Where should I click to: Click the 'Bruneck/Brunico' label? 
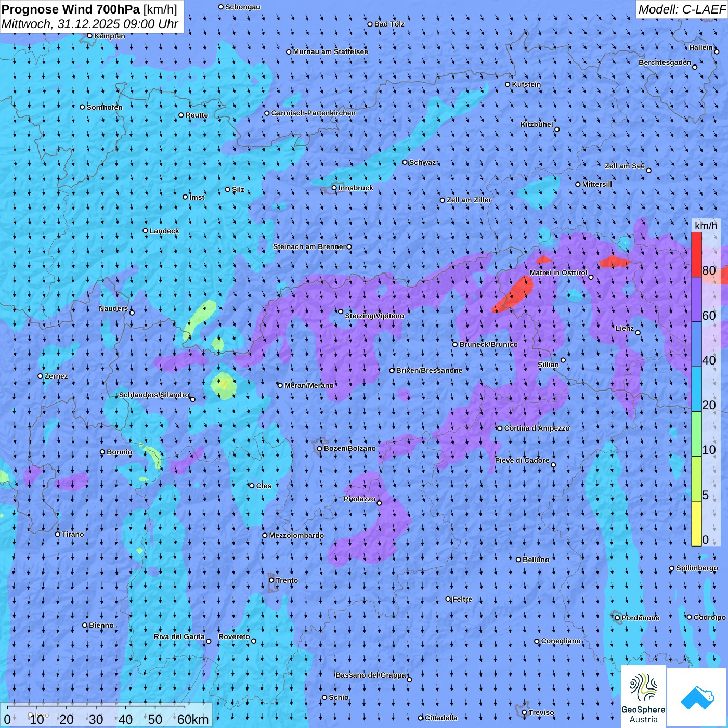[488, 344]
